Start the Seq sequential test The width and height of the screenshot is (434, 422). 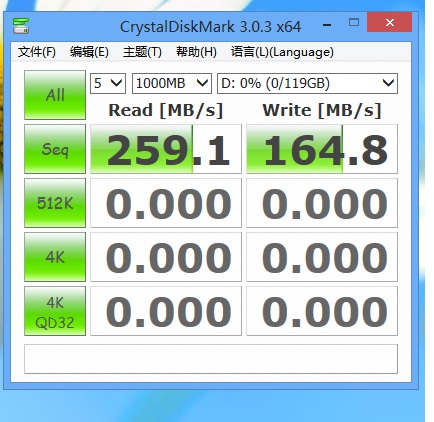pyautogui.click(x=55, y=149)
